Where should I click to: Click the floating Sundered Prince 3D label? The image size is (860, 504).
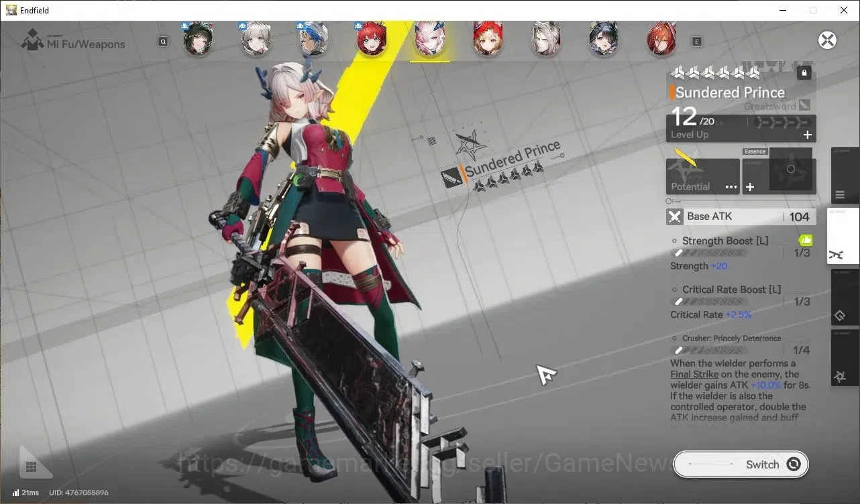513,160
